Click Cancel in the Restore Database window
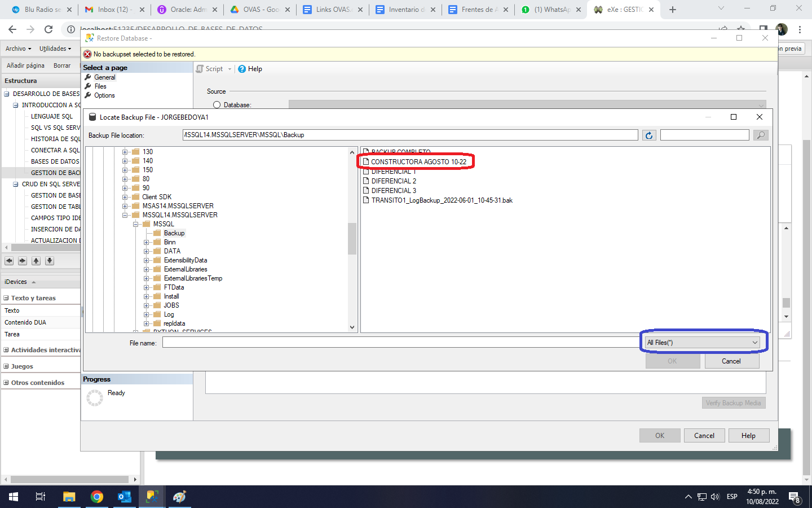The image size is (812, 508). (x=704, y=436)
